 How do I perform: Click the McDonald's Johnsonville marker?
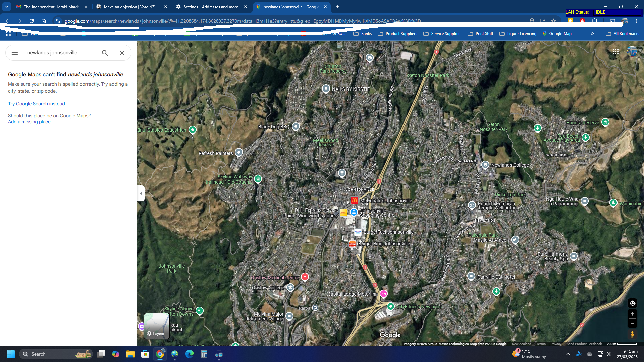(355, 200)
